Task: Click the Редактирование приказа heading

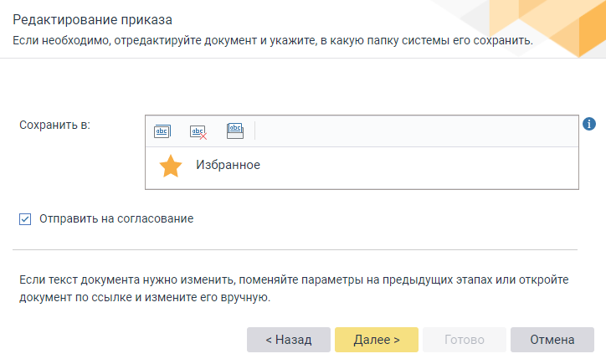Action: click(92, 20)
